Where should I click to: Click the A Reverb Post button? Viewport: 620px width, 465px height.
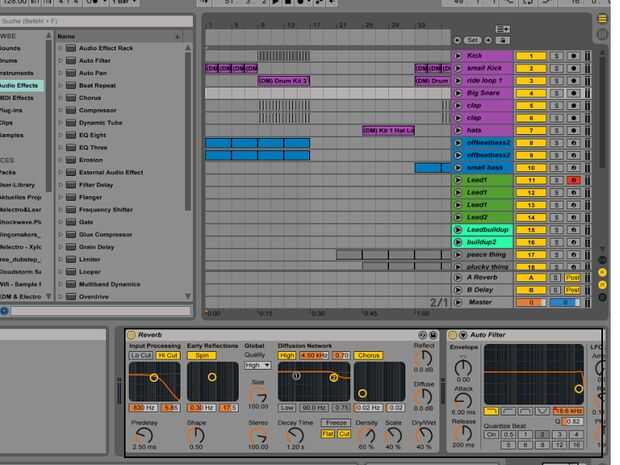coord(573,277)
